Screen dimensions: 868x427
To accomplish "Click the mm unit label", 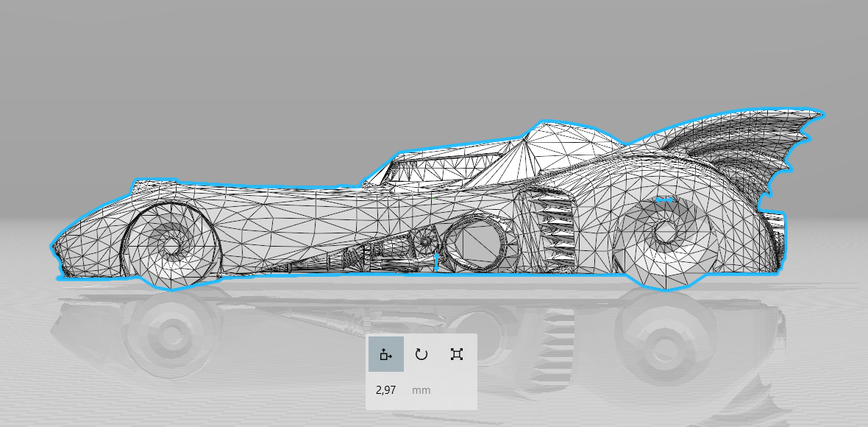I will coord(421,390).
